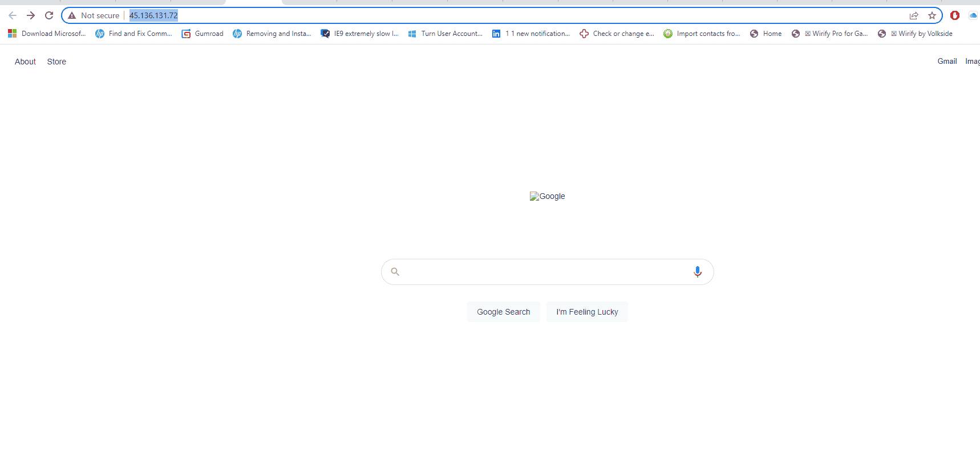Open the Gumroad bookmark
This screenshot has height=456, width=980.
[203, 34]
